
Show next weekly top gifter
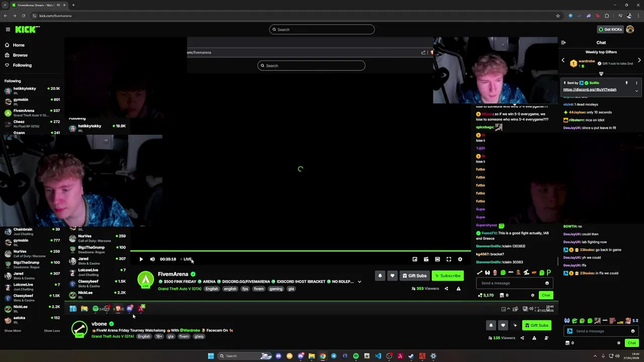coord(639,60)
